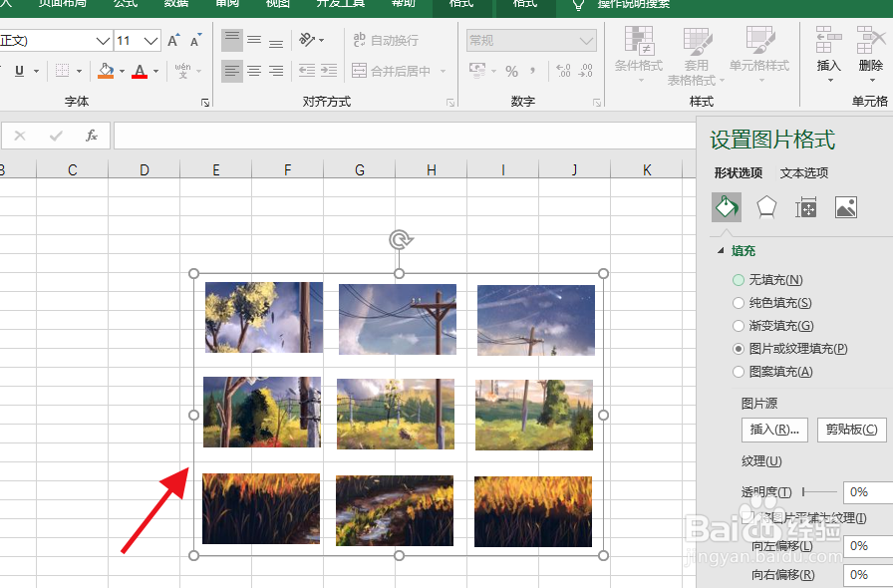Open the Size & Properties icon
Viewport: 893px width, 588px height.
coord(806,207)
